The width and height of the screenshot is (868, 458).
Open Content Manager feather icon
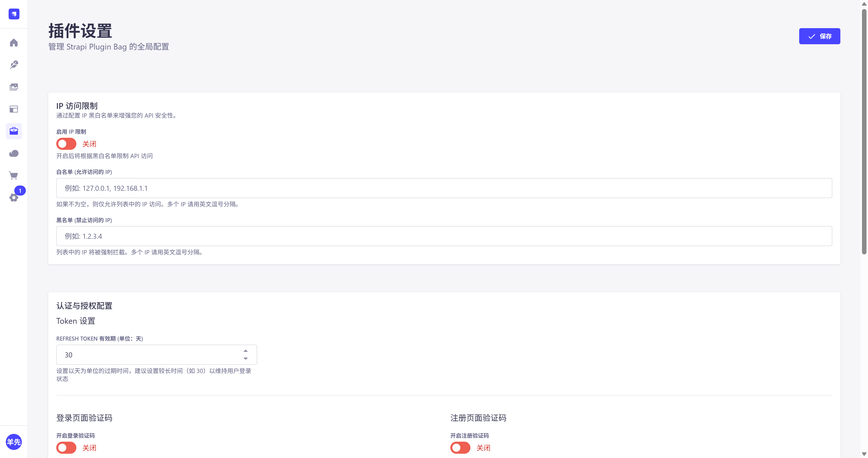pyautogui.click(x=14, y=65)
